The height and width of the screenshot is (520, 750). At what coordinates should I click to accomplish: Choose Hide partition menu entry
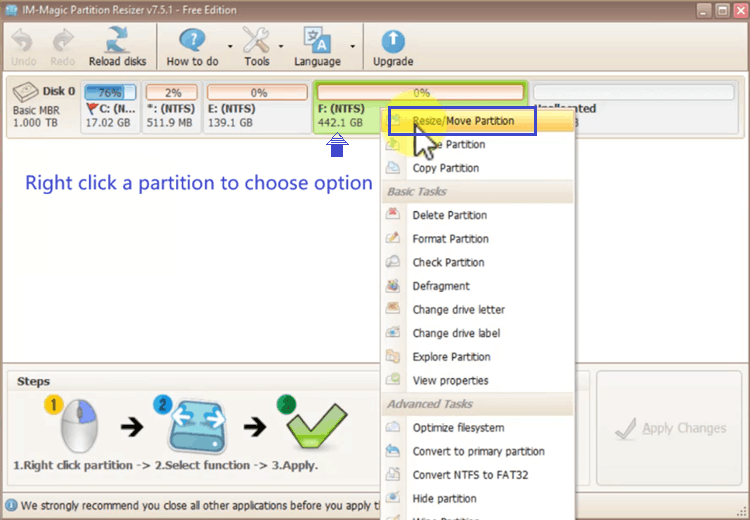(x=478, y=498)
